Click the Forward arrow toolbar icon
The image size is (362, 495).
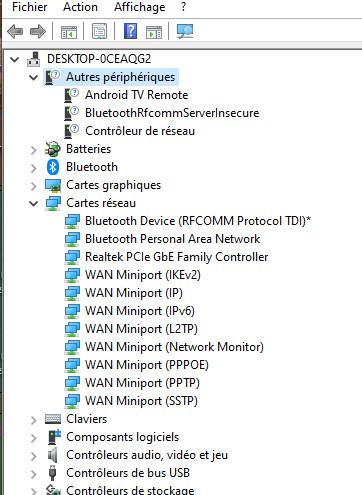click(38, 32)
